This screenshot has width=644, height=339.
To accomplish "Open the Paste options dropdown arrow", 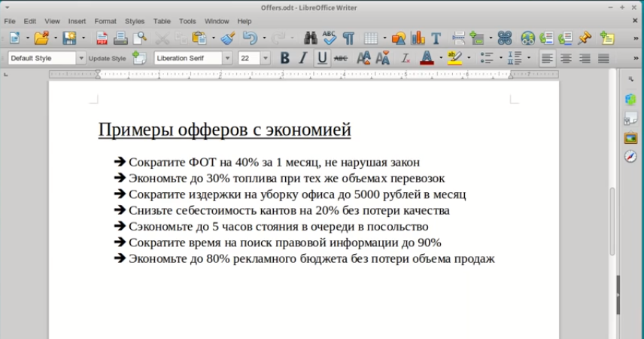I will pos(213,38).
